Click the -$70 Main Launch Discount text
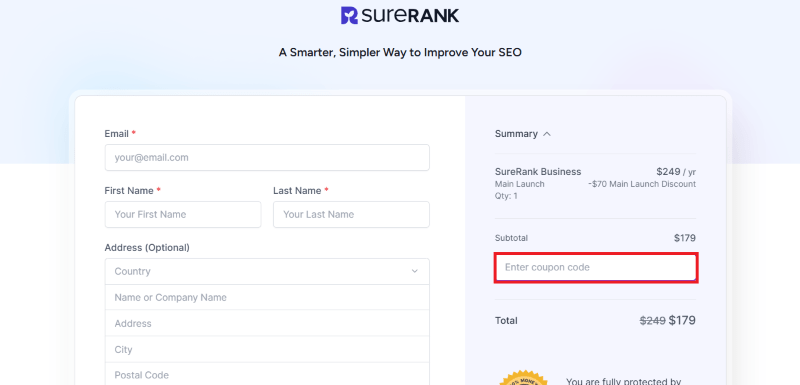Image resolution: width=800 pixels, height=385 pixels. [642, 184]
